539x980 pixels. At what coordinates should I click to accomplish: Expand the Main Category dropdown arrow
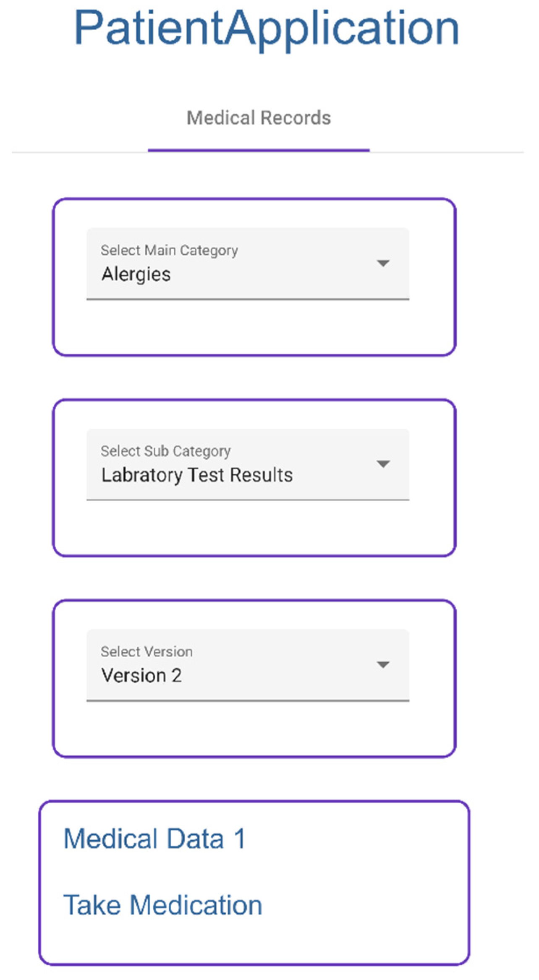[x=383, y=263]
